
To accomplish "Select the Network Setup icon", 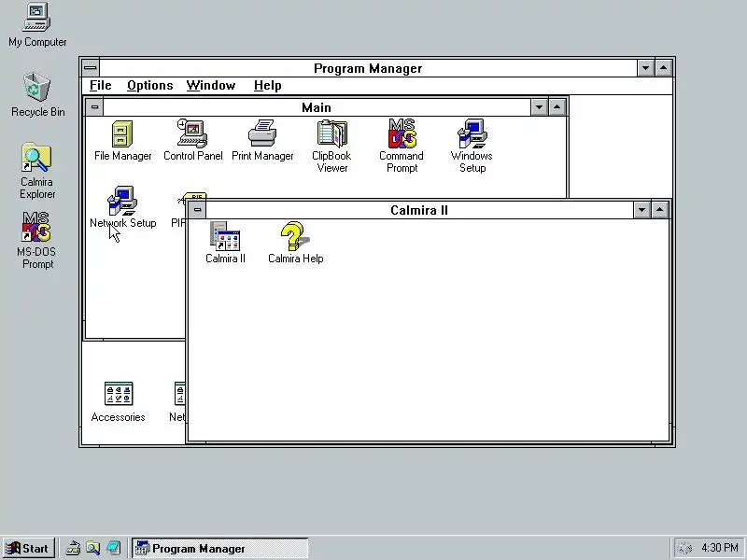I will (x=122, y=201).
